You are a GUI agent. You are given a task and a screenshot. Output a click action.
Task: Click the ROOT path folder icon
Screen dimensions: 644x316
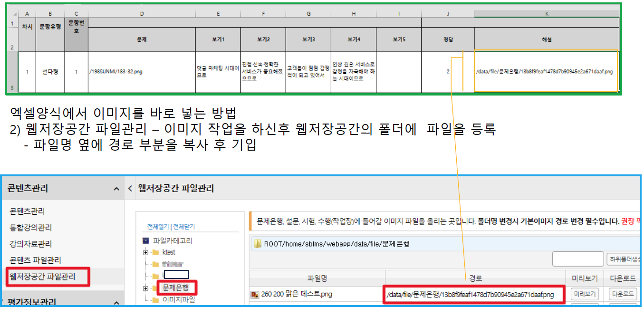[x=258, y=244]
